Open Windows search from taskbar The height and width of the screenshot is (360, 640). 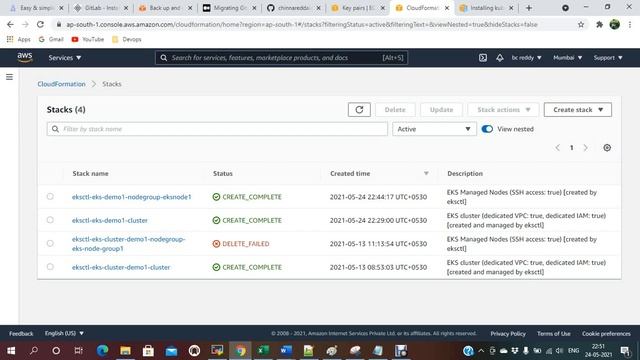coord(34,350)
